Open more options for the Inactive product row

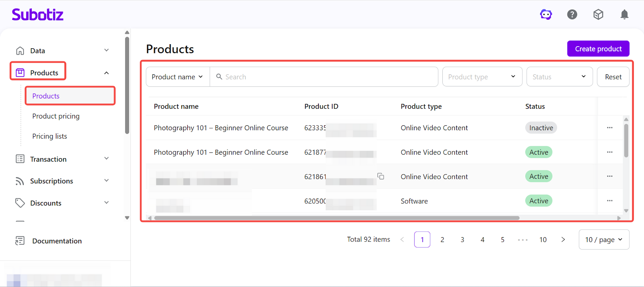609,128
